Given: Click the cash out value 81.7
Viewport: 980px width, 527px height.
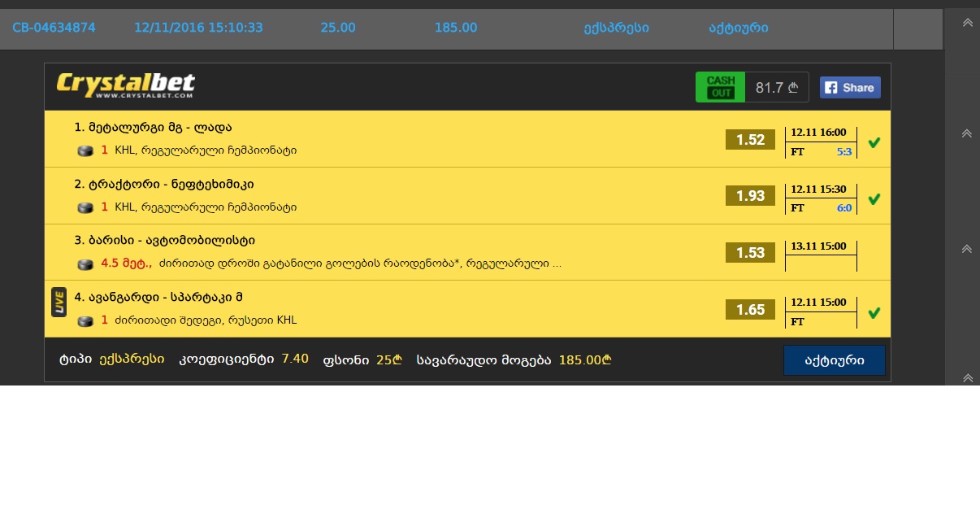Looking at the screenshot, I should tap(777, 88).
